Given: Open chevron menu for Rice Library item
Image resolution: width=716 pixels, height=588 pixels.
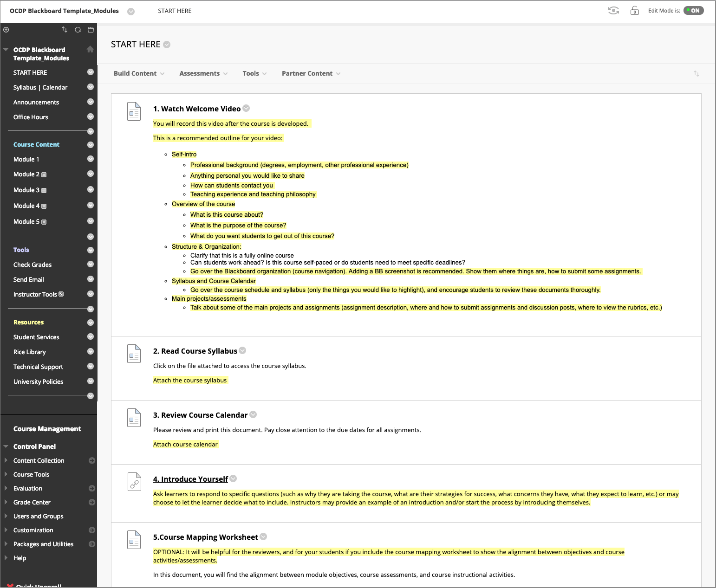Looking at the screenshot, I should [91, 351].
